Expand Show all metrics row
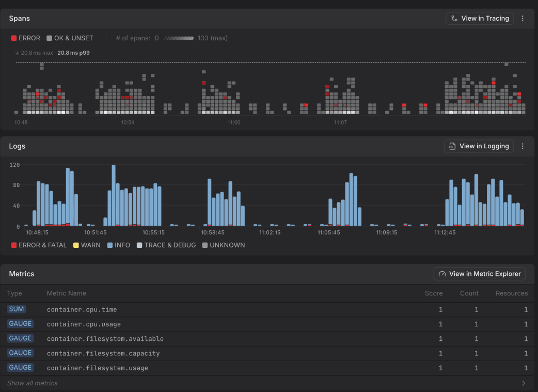The image size is (538, 392). (x=267, y=383)
